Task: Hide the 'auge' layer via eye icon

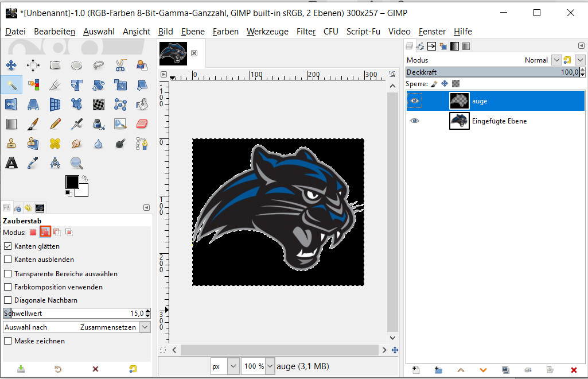Action: pos(415,101)
